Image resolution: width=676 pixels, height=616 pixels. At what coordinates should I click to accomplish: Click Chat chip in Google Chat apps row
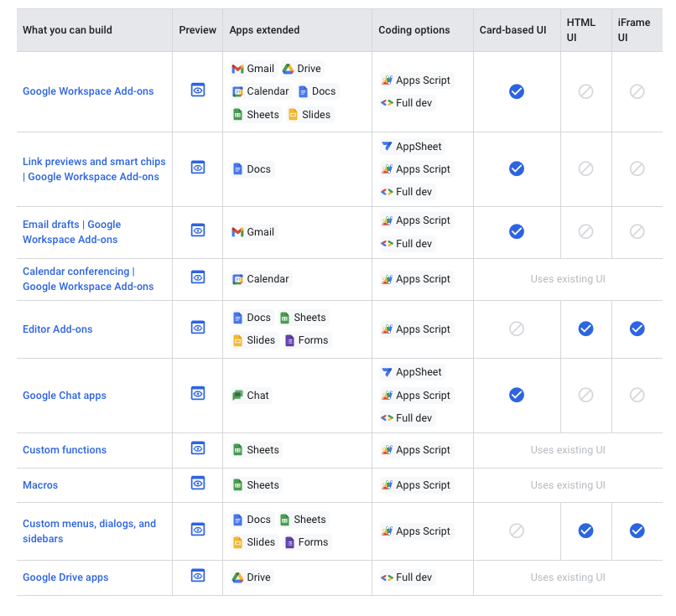[x=251, y=396]
